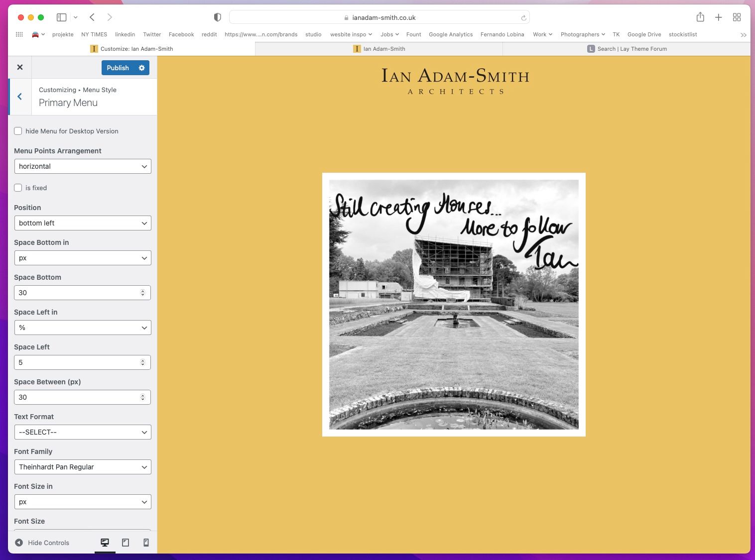This screenshot has height=560, width=755.
Task: Open Position dropdown set to bottom left
Action: (x=83, y=223)
